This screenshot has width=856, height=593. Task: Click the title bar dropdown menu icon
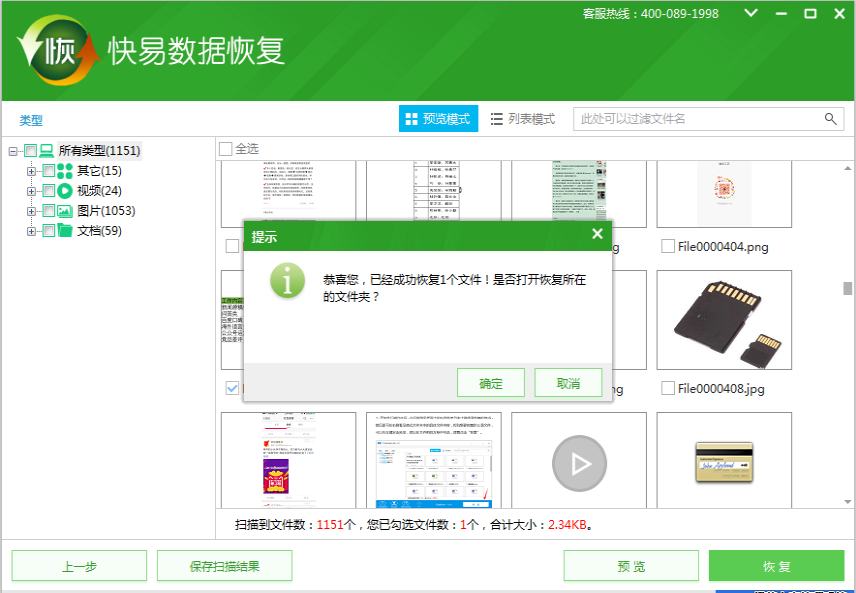click(751, 14)
